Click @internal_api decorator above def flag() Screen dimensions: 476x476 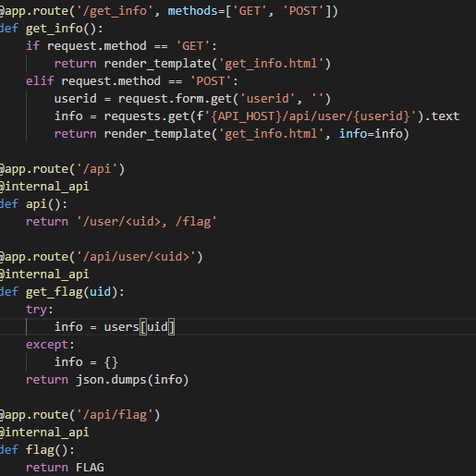44,433
